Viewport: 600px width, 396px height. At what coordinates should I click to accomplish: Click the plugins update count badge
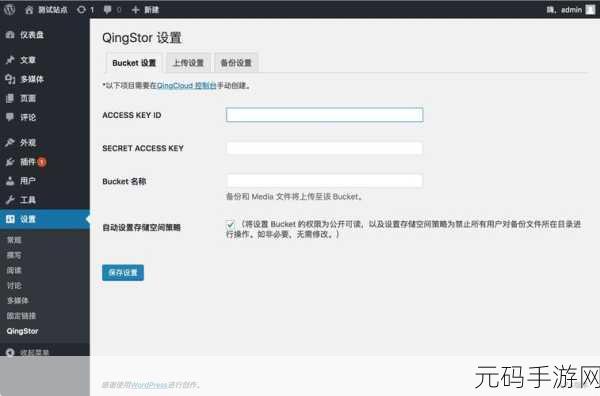click(42, 162)
